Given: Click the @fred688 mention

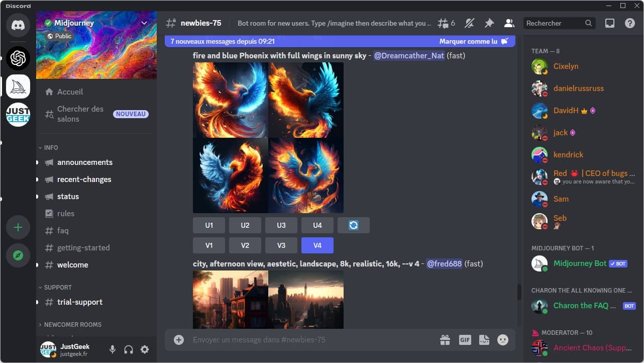Looking at the screenshot, I should [x=444, y=264].
